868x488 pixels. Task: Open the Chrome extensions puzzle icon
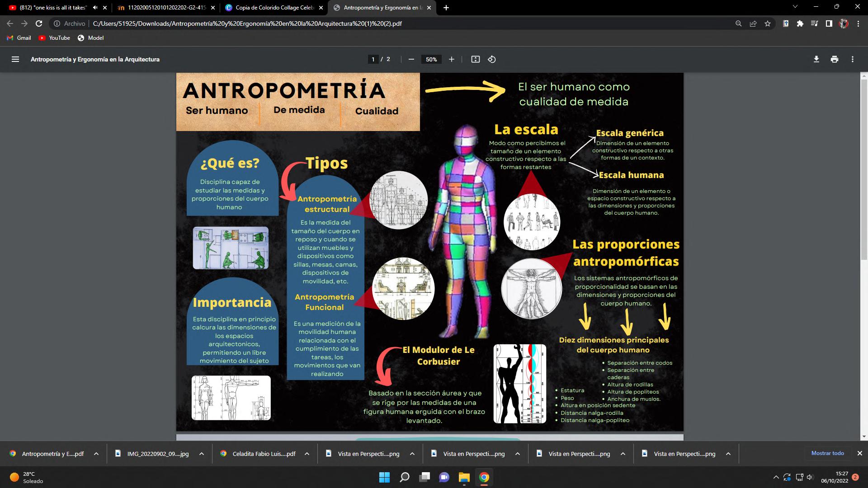pyautogui.click(x=800, y=23)
